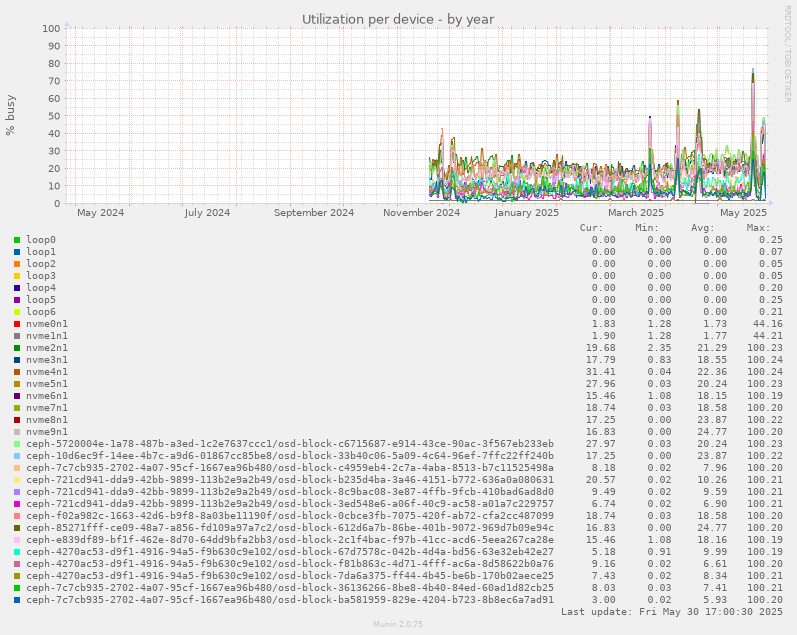Screen dimensions: 797x635
Task: Select ceph label ending osd-block-36136266-8be8-4b40-84ed-60ad1d82cb25
Action: point(290,588)
